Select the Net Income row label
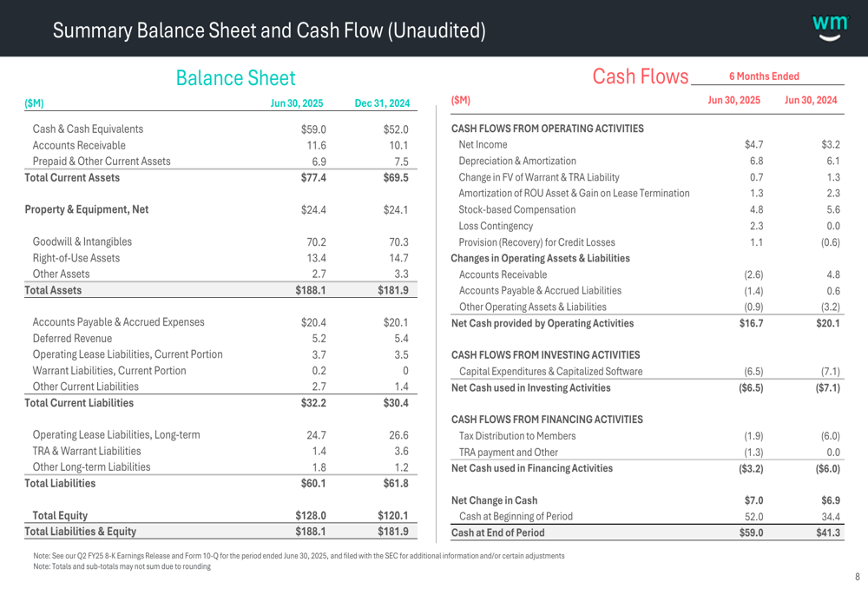This screenshot has width=868, height=595. click(483, 144)
